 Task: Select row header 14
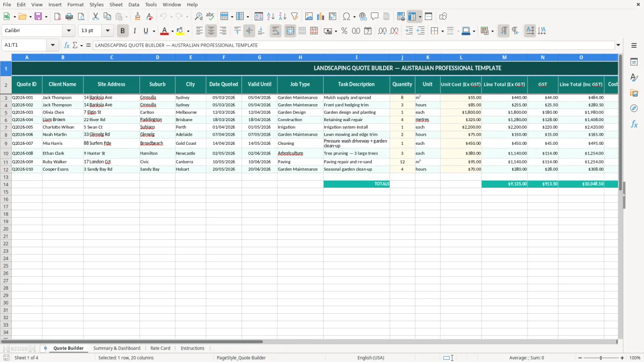(x=6, y=184)
